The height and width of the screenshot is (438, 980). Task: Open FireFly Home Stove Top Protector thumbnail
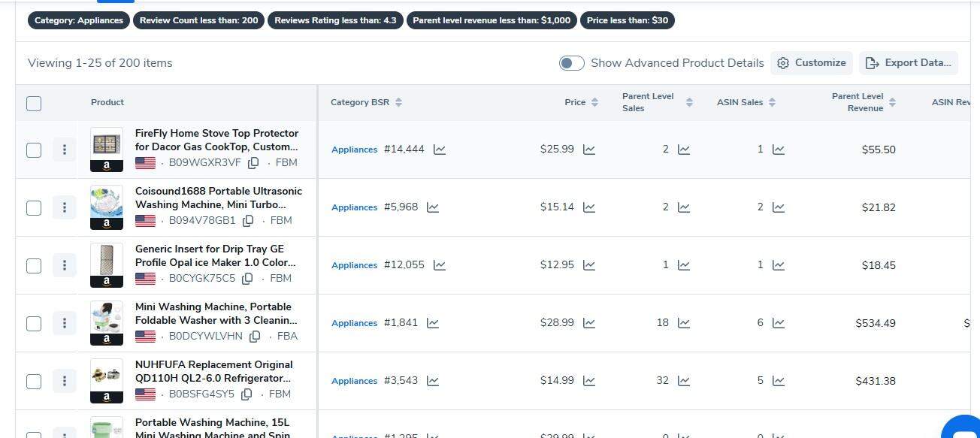tap(107, 150)
